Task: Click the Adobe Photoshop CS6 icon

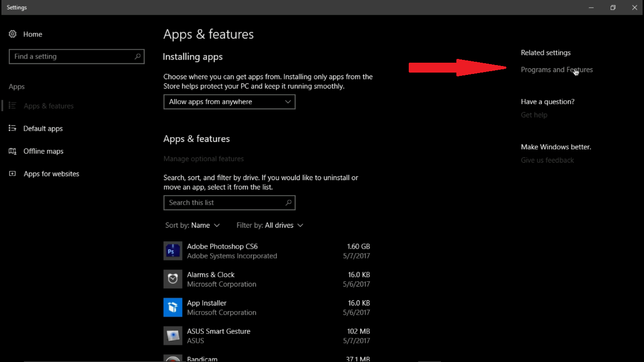Action: [173, 251]
